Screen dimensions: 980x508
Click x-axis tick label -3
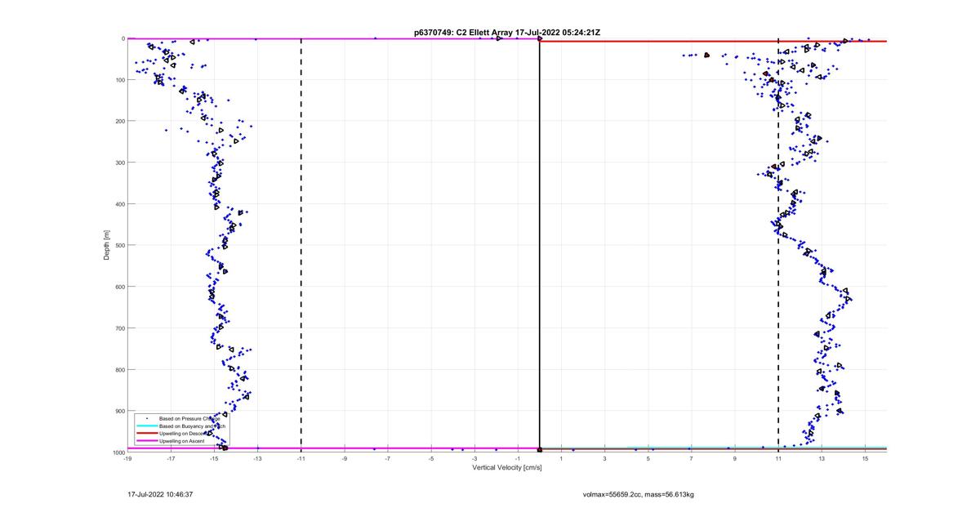tap(474, 459)
